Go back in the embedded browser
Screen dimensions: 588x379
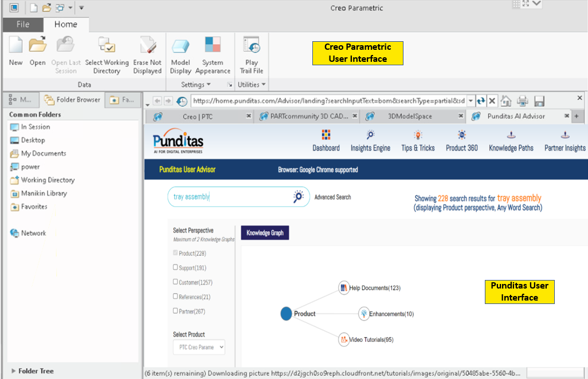click(x=158, y=101)
